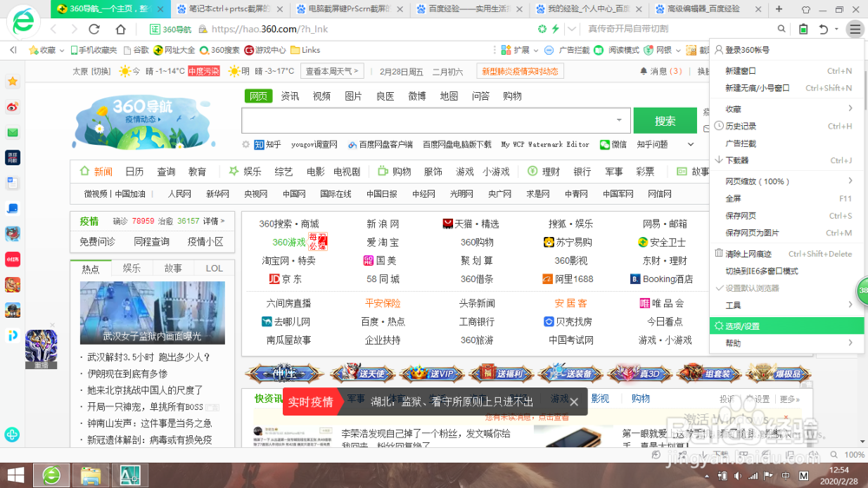Open the 360搜索 bookmark

pyautogui.click(x=220, y=49)
